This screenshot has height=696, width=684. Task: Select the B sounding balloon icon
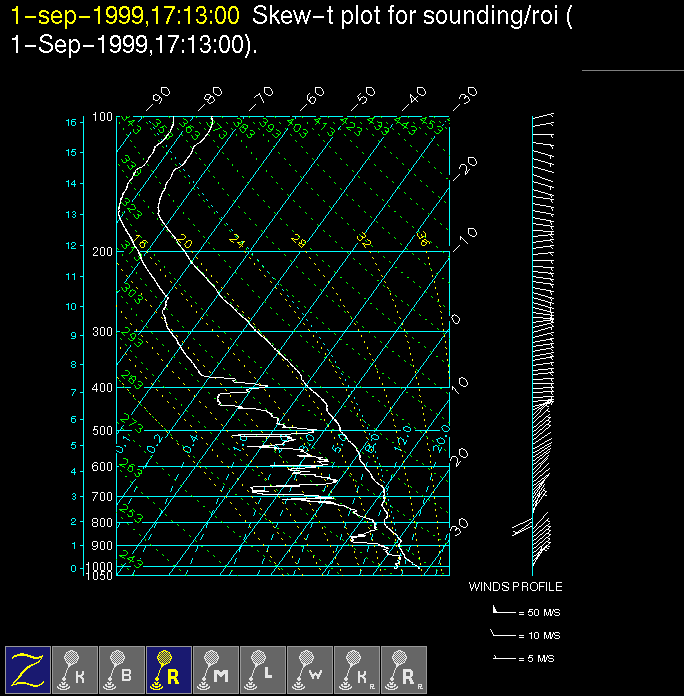[x=122, y=669]
